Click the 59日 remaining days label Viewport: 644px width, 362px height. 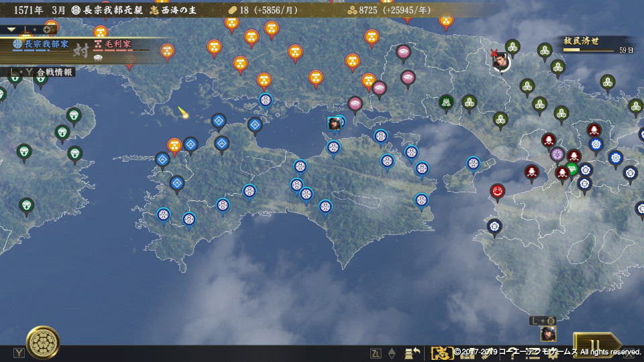(627, 50)
